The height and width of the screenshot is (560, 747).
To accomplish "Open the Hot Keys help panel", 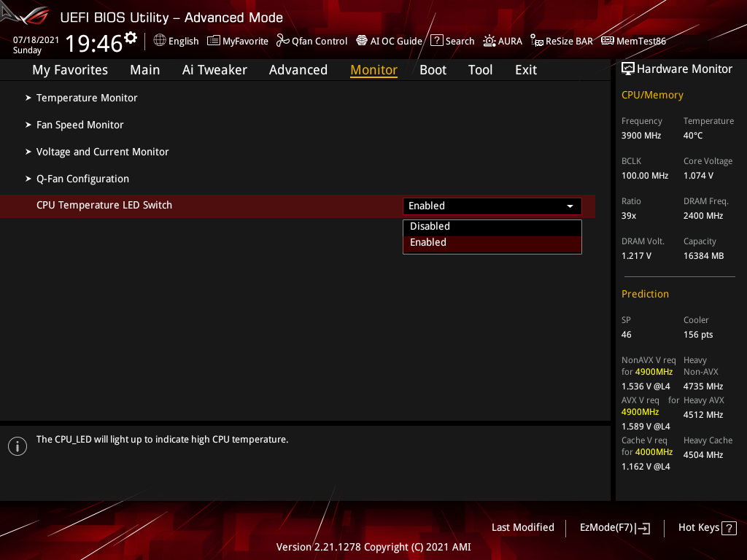I will (706, 527).
